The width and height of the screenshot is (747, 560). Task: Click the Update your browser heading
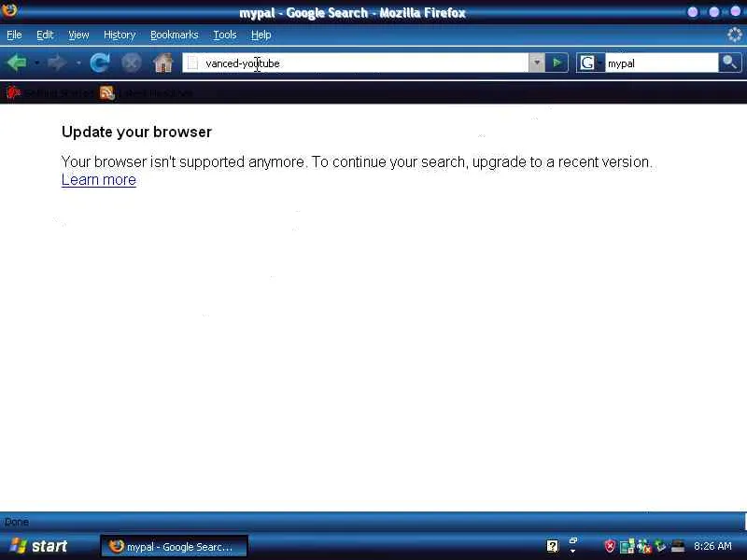136,132
